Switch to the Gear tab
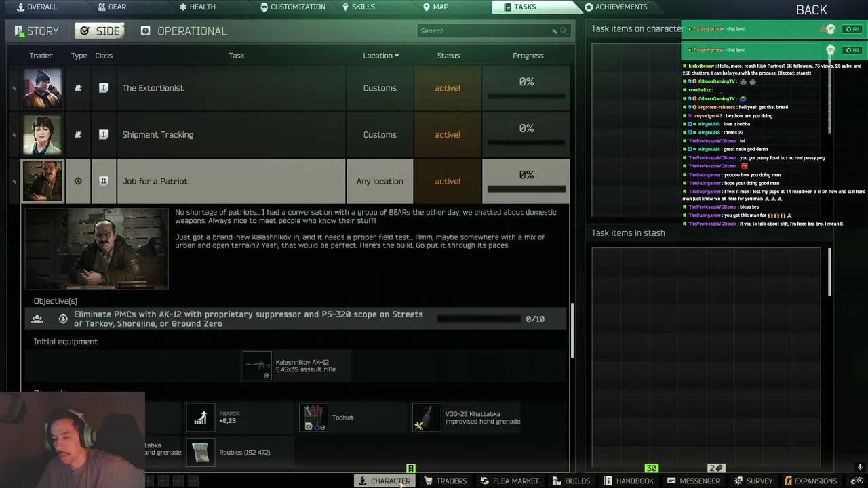The width and height of the screenshot is (868, 488). tap(111, 7)
